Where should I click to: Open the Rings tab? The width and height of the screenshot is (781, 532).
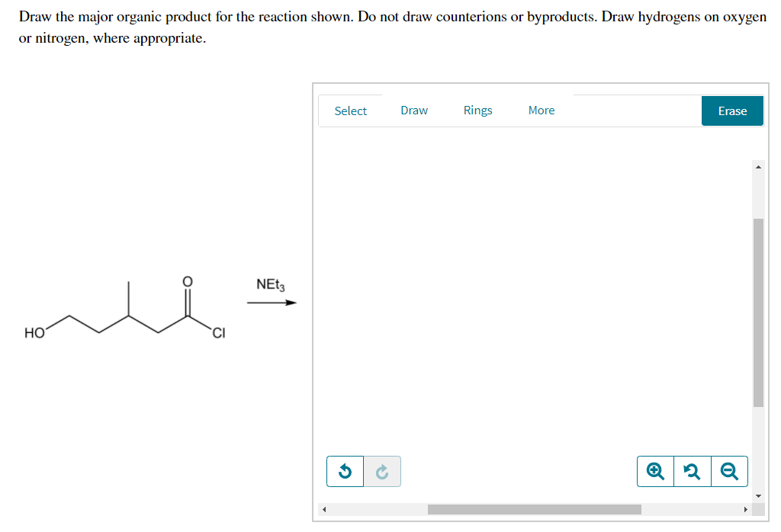pyautogui.click(x=477, y=110)
